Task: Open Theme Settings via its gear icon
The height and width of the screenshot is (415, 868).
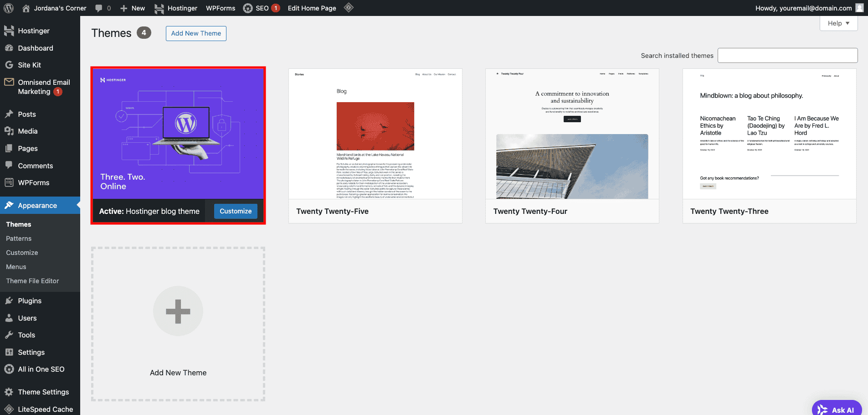Action: (10, 392)
